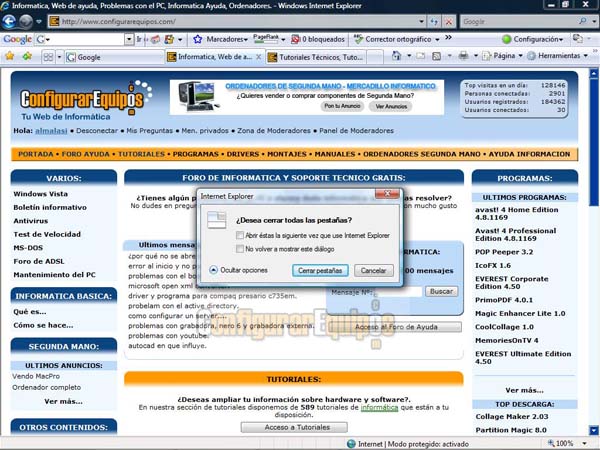Switch to Tutoriales Técnicos tab
Viewport: 600px width, 450px height.
pyautogui.click(x=316, y=57)
